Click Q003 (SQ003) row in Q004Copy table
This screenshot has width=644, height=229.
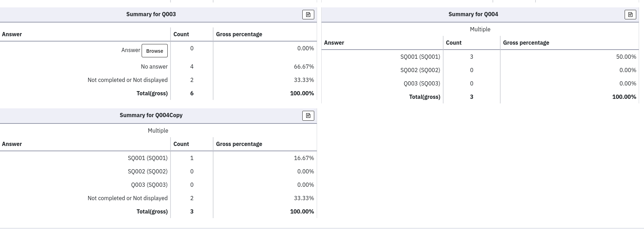[149, 185]
